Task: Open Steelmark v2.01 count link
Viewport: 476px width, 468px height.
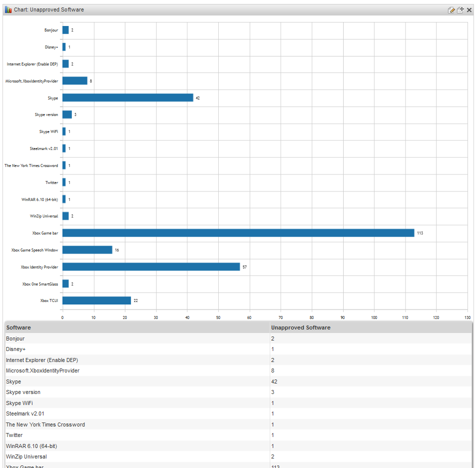Action: [273, 414]
